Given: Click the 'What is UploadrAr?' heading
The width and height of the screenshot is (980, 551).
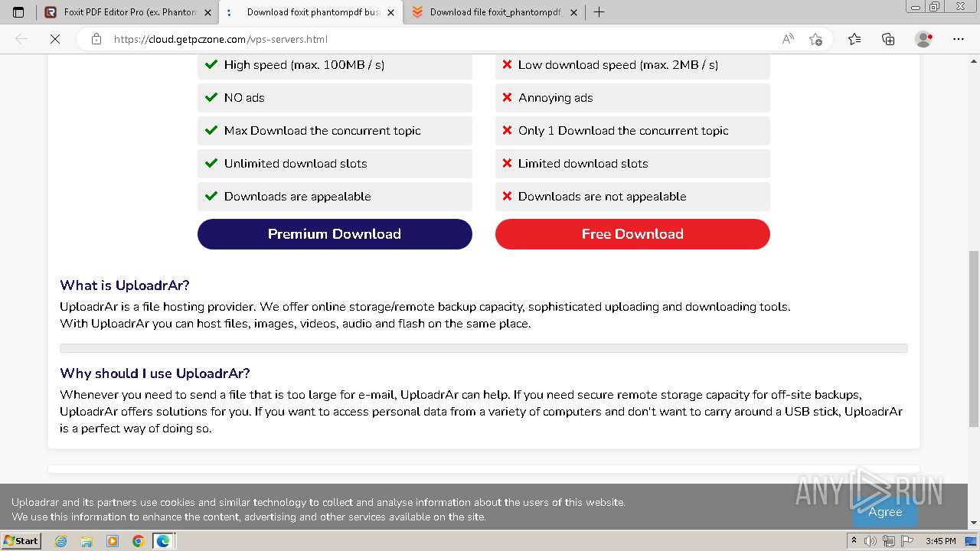Looking at the screenshot, I should click(x=125, y=285).
